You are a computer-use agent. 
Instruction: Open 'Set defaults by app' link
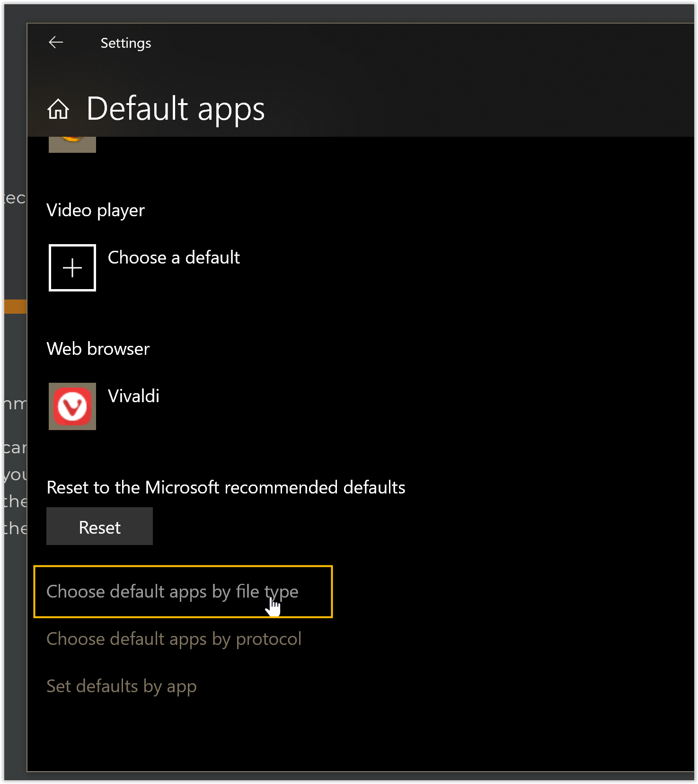tap(122, 687)
